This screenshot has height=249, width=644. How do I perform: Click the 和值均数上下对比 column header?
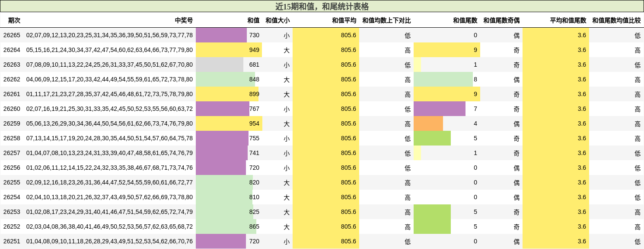pos(386,20)
